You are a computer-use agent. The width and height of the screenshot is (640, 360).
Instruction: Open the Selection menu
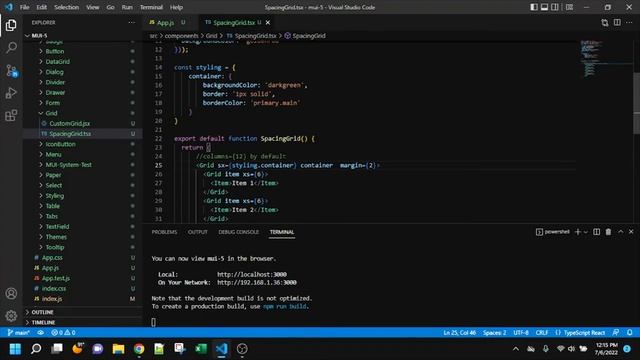(67, 7)
